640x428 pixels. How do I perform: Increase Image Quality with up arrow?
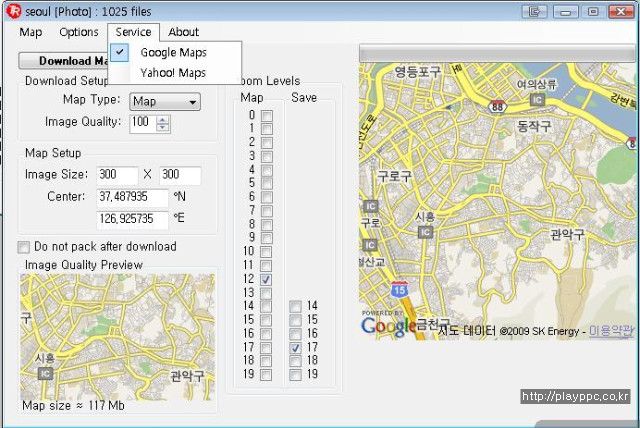pyautogui.click(x=163, y=119)
